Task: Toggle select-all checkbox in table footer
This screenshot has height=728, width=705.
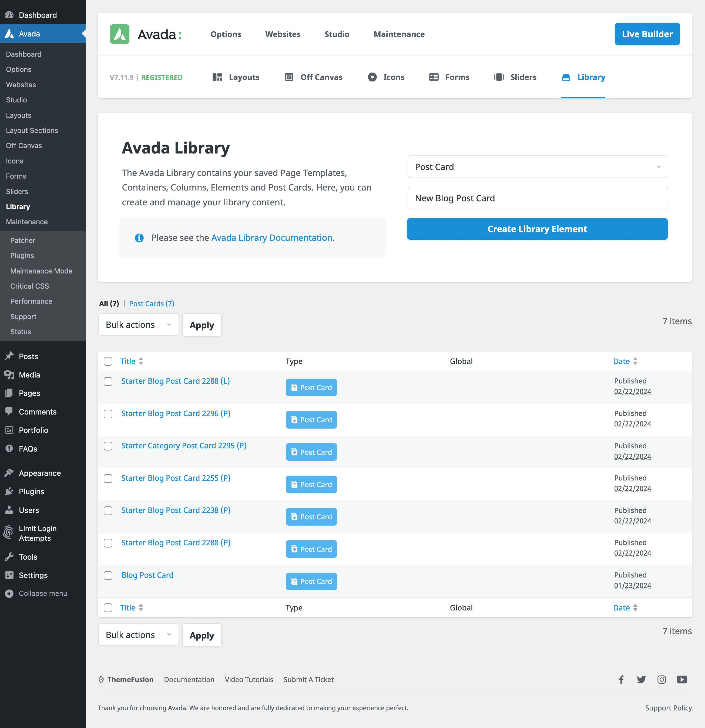Action: tap(108, 608)
